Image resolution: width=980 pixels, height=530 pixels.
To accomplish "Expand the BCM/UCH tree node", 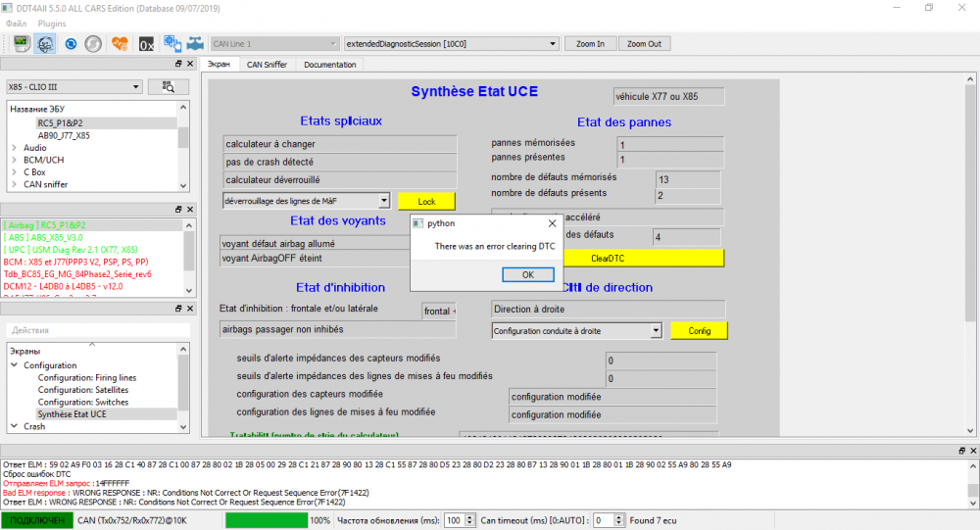I will click(15, 160).
